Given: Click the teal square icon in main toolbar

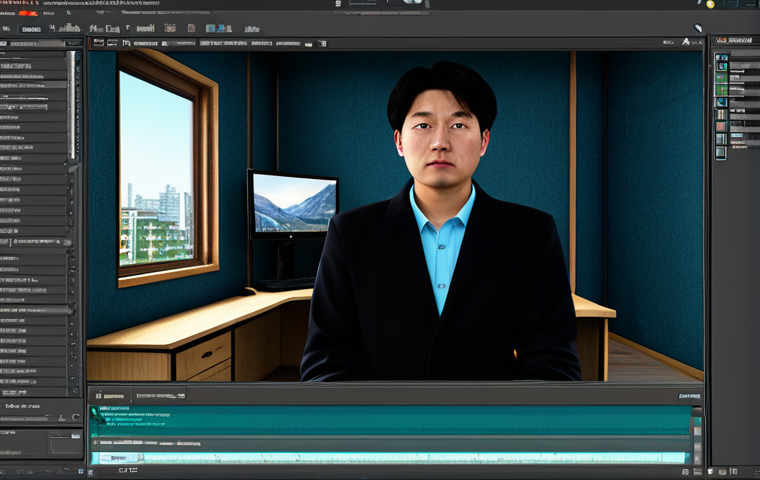Looking at the screenshot, I should click(x=211, y=29).
